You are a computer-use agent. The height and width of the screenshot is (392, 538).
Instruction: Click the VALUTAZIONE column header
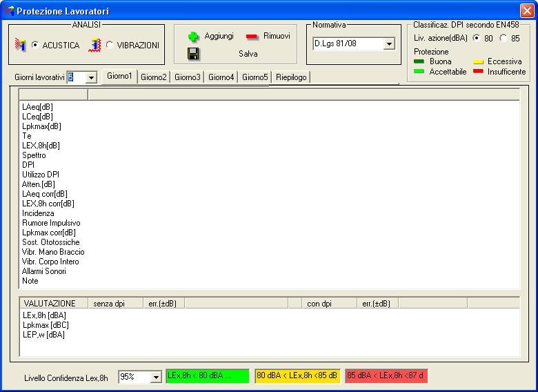[54, 304]
